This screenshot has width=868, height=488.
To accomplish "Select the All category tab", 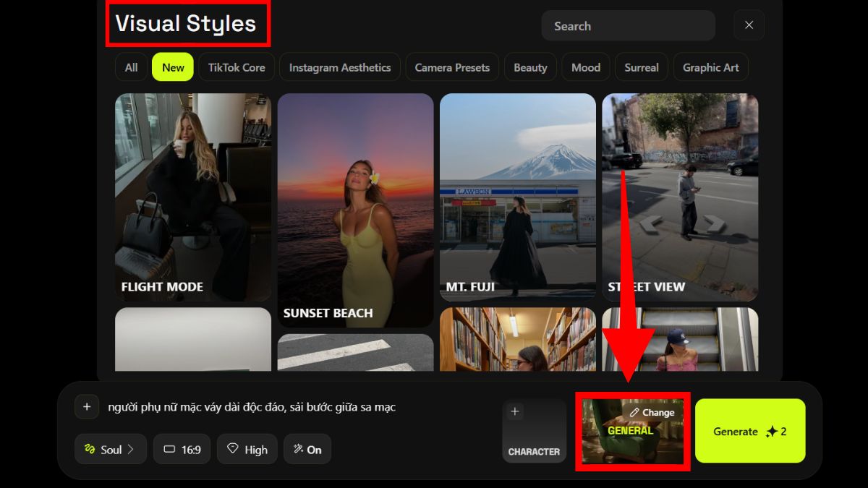I will coord(131,67).
